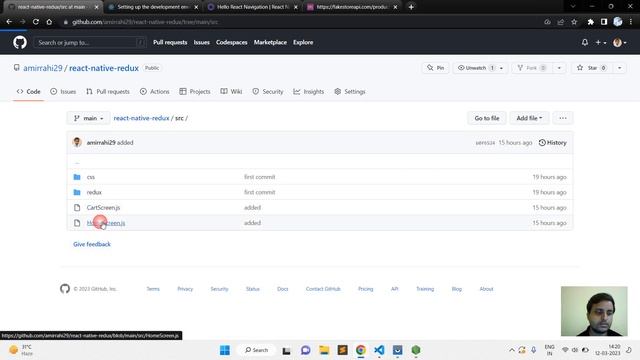Switch to the repository Issues tab

pyautogui.click(x=63, y=91)
